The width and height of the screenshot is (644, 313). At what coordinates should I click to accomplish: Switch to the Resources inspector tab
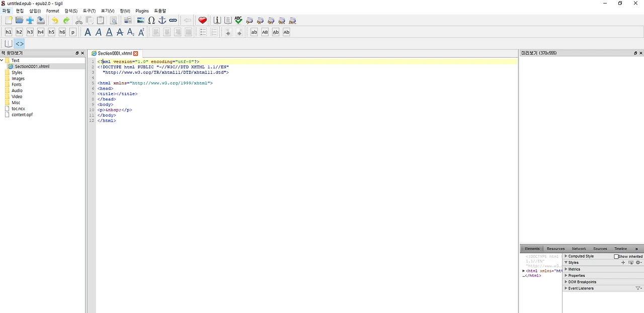[555, 249]
